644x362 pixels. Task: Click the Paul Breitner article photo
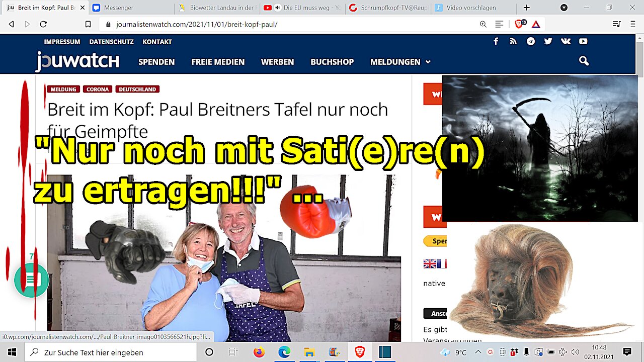224,258
